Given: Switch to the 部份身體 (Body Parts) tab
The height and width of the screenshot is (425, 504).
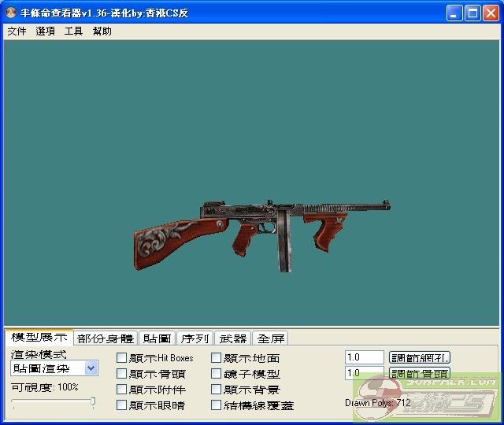Looking at the screenshot, I should pos(106,338).
